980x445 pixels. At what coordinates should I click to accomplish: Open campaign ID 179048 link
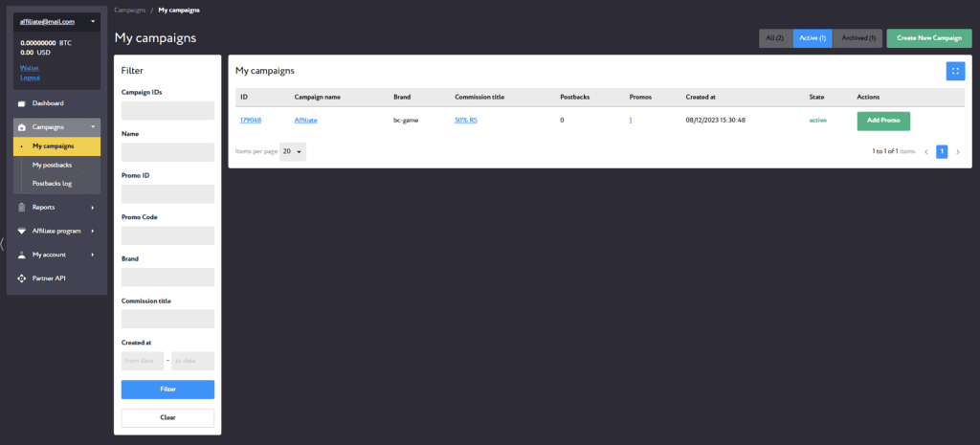pyautogui.click(x=251, y=120)
